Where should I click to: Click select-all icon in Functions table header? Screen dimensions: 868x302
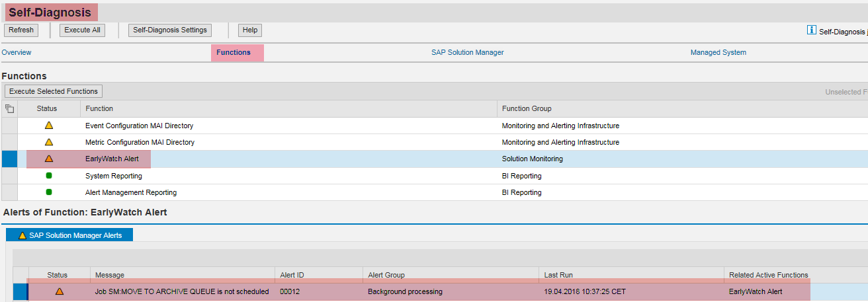[x=9, y=109]
